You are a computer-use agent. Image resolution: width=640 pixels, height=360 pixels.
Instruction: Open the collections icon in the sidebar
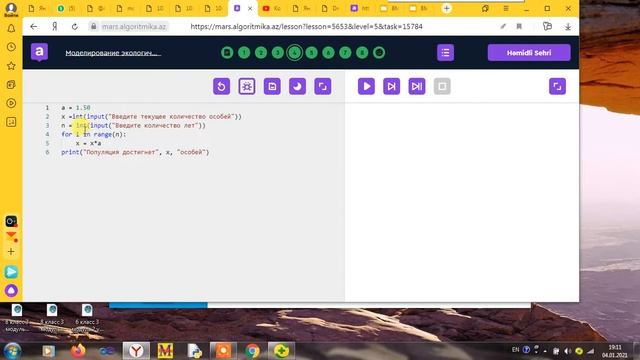[x=11, y=84]
